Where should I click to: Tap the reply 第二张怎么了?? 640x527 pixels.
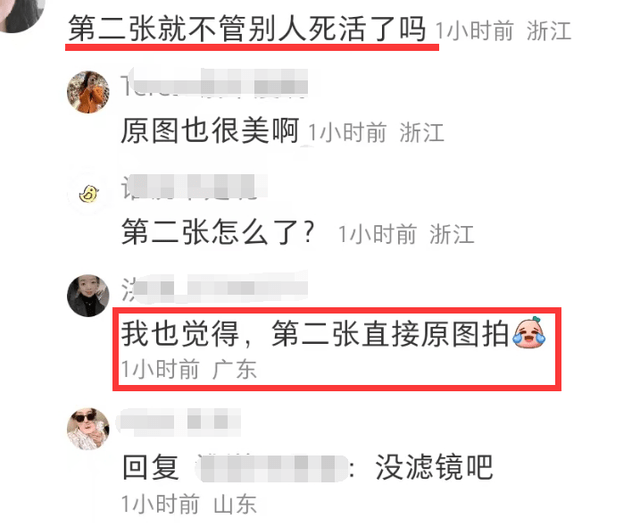pos(218,232)
